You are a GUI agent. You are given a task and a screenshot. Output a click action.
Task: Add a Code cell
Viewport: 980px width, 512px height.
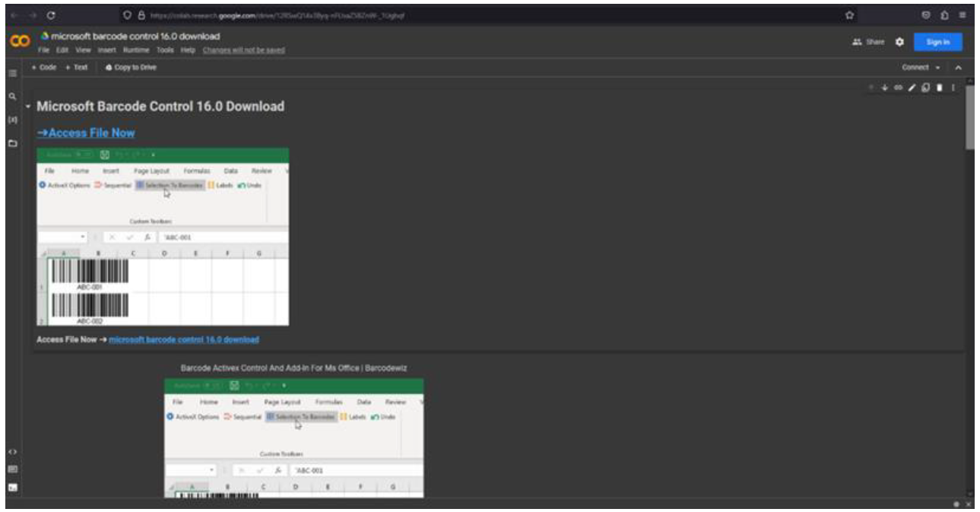[45, 68]
